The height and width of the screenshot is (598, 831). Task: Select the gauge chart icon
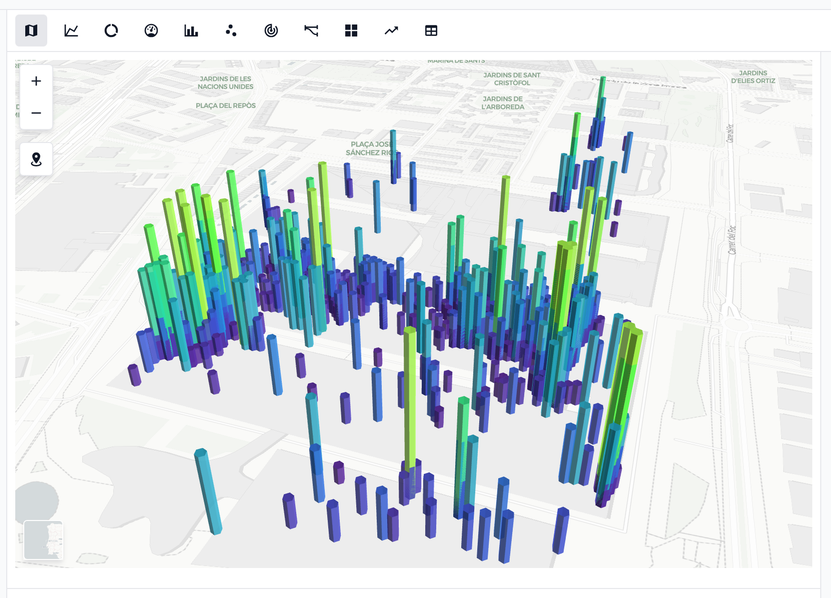coord(151,31)
